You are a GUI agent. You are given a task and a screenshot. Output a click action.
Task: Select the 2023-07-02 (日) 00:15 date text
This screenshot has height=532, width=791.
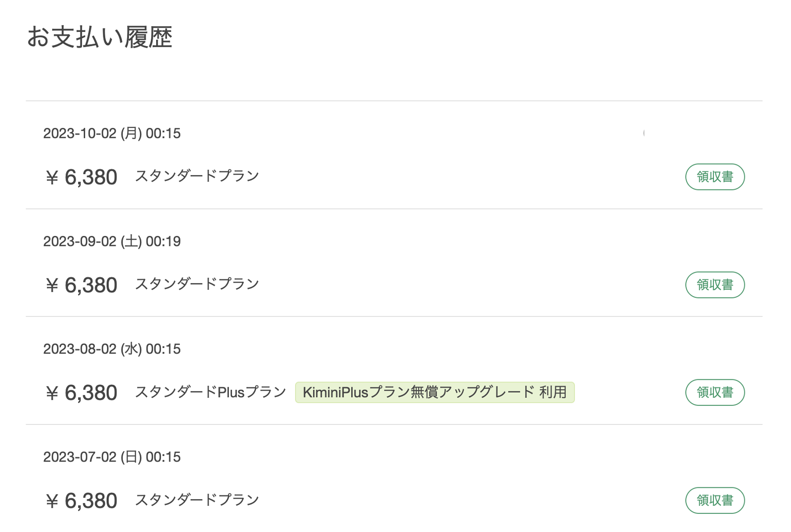[x=112, y=457]
